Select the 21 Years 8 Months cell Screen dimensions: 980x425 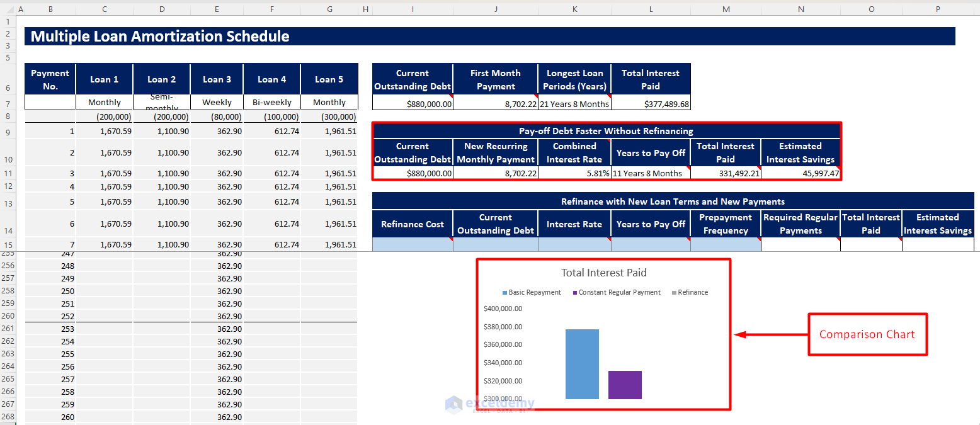574,104
